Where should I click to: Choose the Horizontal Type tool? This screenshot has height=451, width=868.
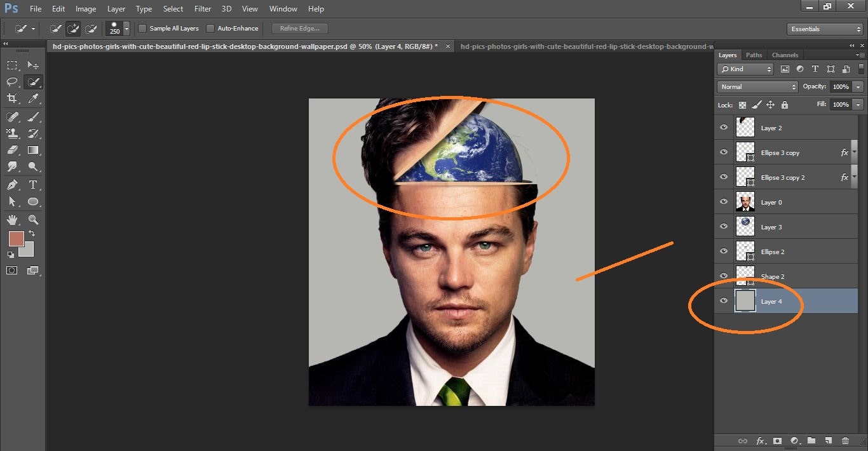[34, 184]
